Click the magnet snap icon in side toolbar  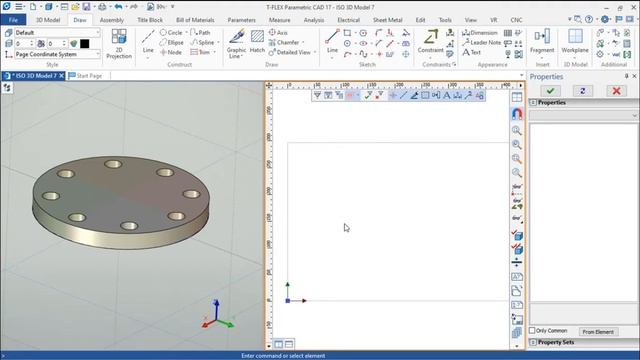point(517,113)
